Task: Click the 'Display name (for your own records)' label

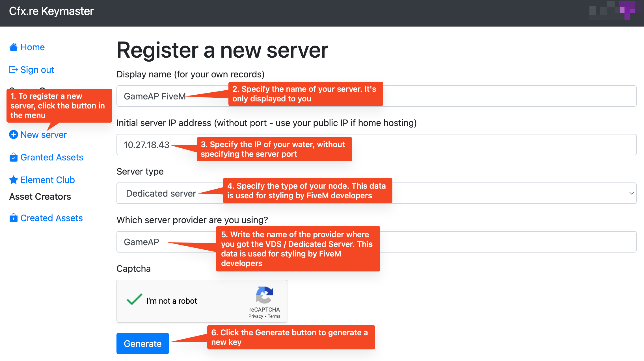Action: click(191, 74)
